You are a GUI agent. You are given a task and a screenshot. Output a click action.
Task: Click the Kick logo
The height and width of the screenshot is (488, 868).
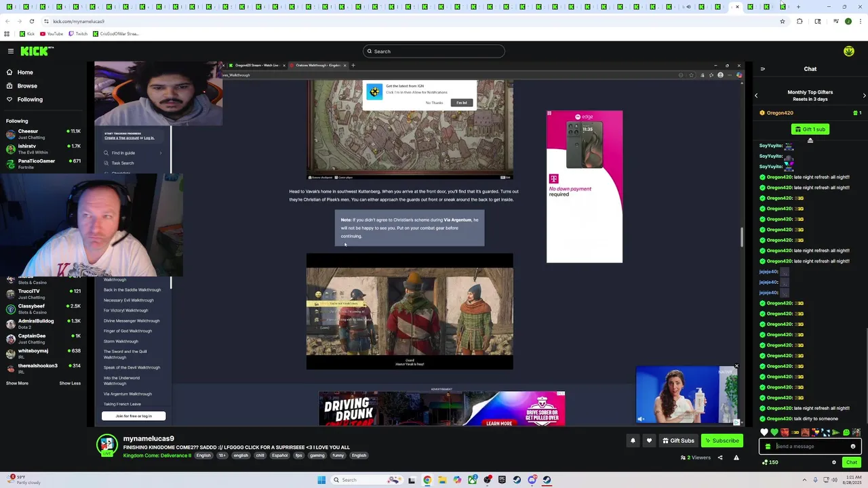[36, 51]
